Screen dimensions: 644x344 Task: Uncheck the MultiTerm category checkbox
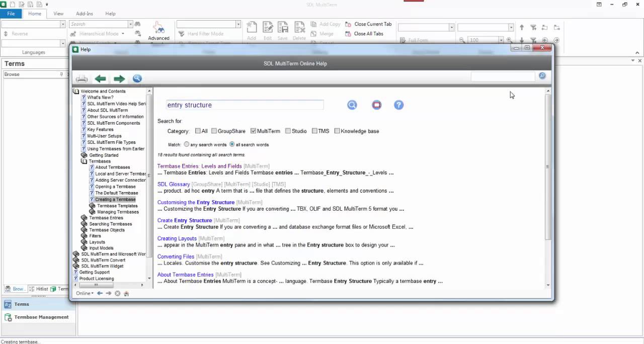point(253,131)
